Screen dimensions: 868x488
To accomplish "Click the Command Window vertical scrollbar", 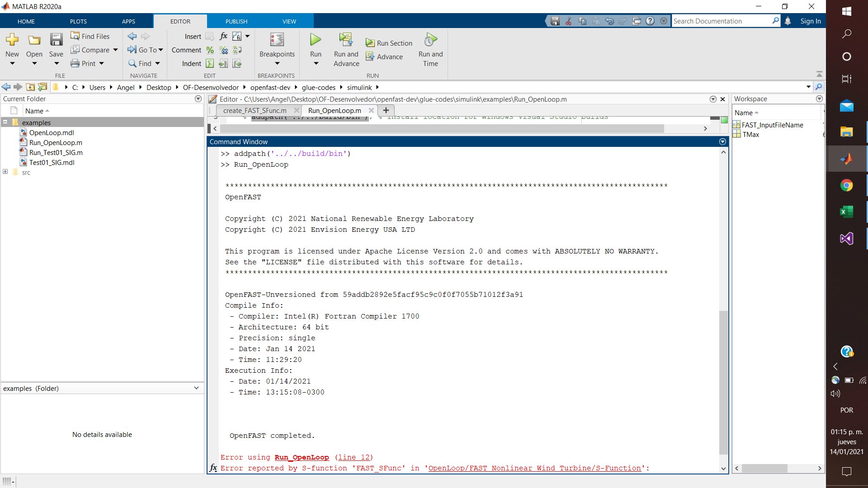I will tap(723, 382).
